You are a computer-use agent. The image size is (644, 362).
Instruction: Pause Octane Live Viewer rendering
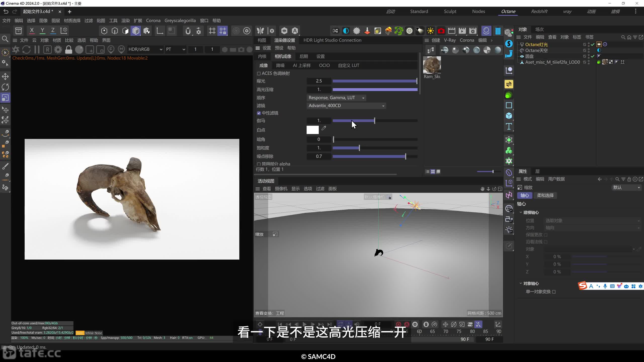37,50
